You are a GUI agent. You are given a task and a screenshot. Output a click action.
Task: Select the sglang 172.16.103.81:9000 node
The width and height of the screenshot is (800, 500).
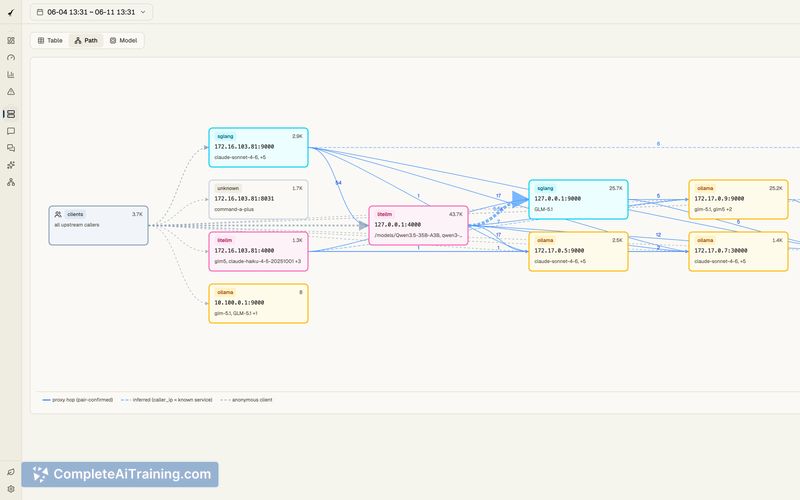[x=258, y=147]
